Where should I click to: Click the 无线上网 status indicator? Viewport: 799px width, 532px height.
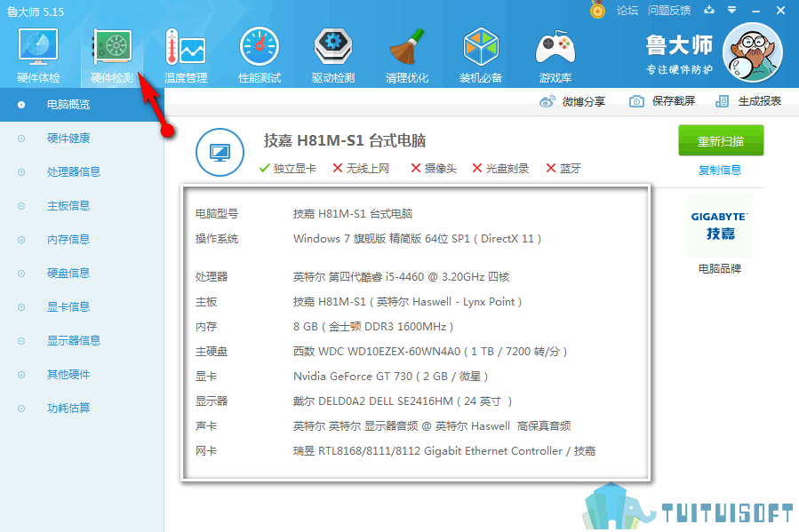(x=361, y=168)
